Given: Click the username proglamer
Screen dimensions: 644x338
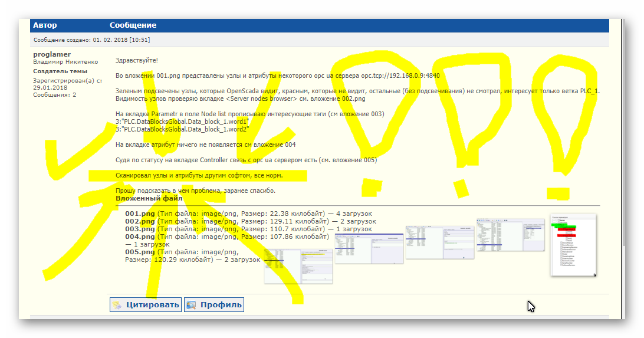Looking at the screenshot, I should pos(52,54).
